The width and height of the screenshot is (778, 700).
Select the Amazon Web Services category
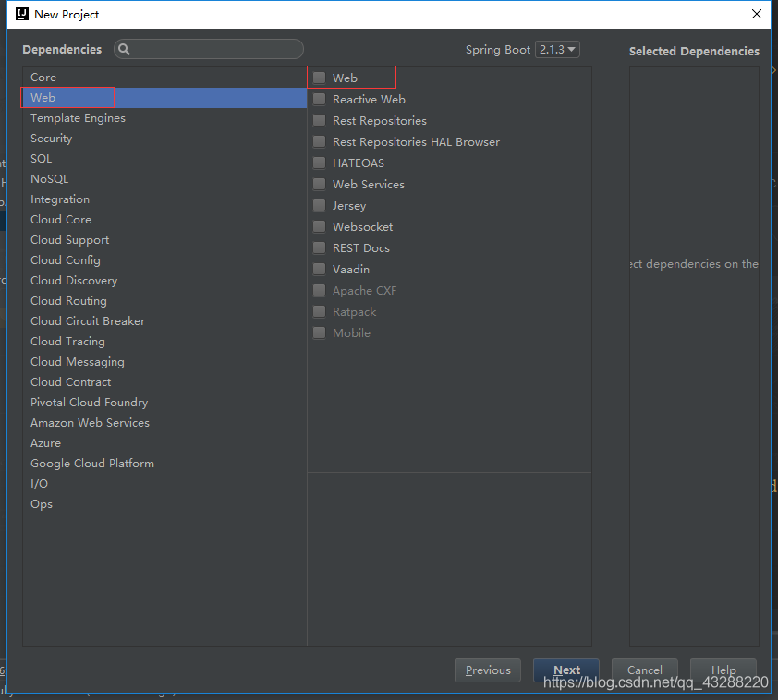(164, 423)
